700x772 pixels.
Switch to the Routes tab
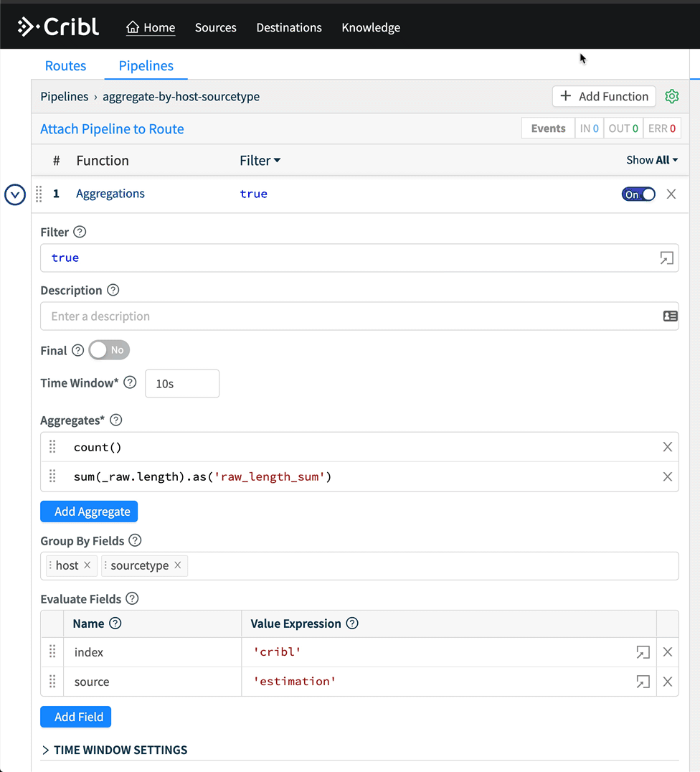65,66
